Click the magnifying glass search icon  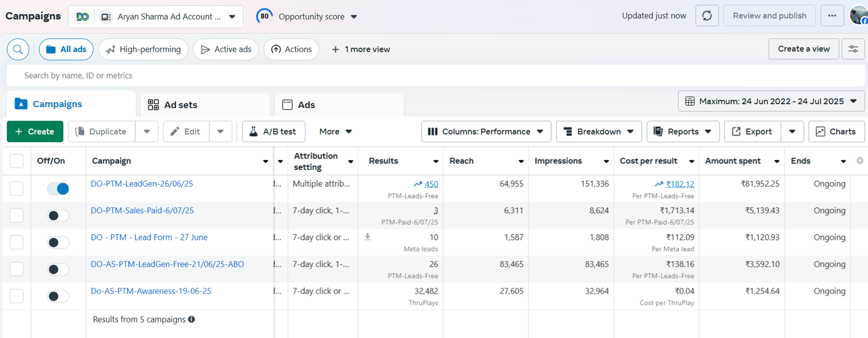click(18, 49)
